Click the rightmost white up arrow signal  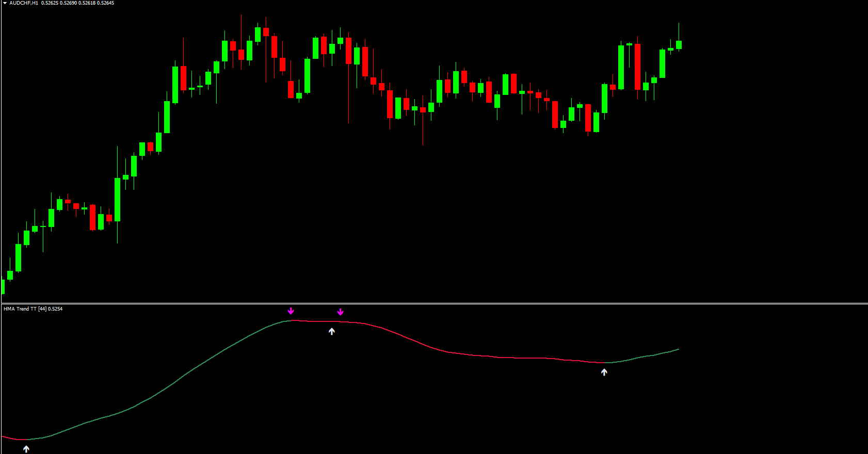tap(604, 372)
